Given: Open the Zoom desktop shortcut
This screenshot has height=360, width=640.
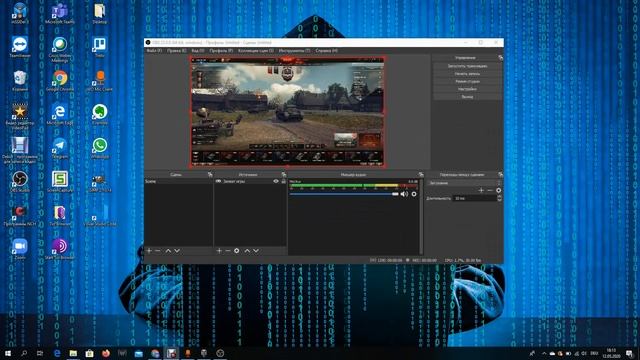Looking at the screenshot, I should tap(20, 249).
